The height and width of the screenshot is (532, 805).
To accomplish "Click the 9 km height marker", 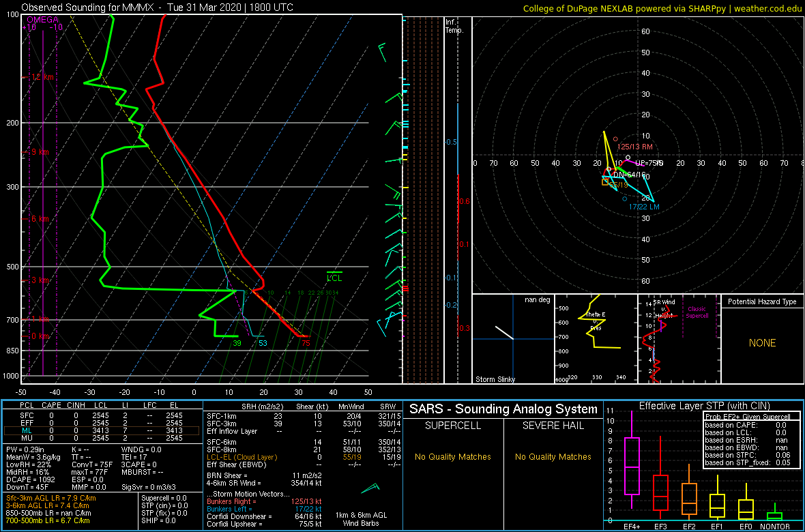I will tap(40, 152).
